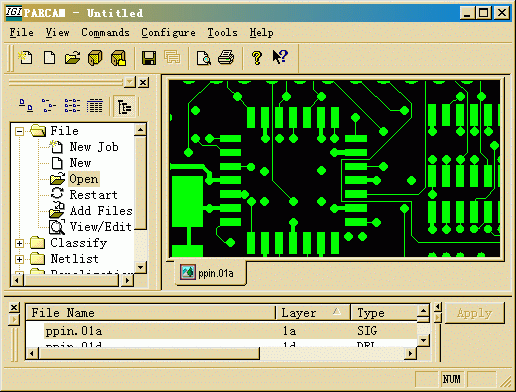Toggle the tree view mode button
The width and height of the screenshot is (516, 392).
[124, 106]
